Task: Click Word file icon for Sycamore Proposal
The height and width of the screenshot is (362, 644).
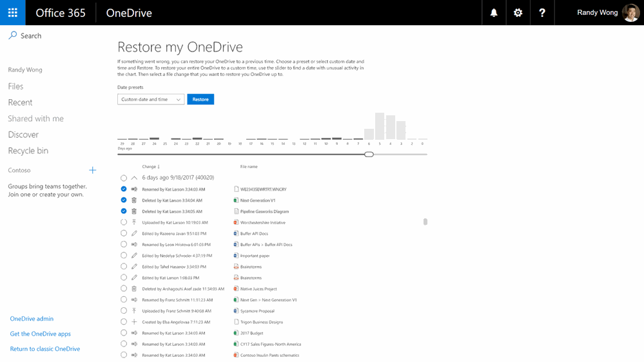Action: pos(236,310)
